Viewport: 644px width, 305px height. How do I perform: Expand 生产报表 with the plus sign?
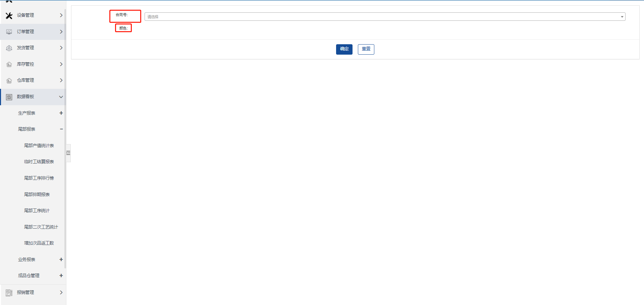(61, 113)
